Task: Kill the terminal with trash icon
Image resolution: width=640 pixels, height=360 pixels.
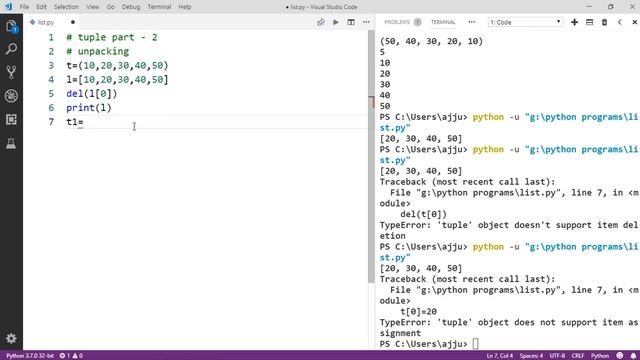Action: pyautogui.click(x=604, y=22)
